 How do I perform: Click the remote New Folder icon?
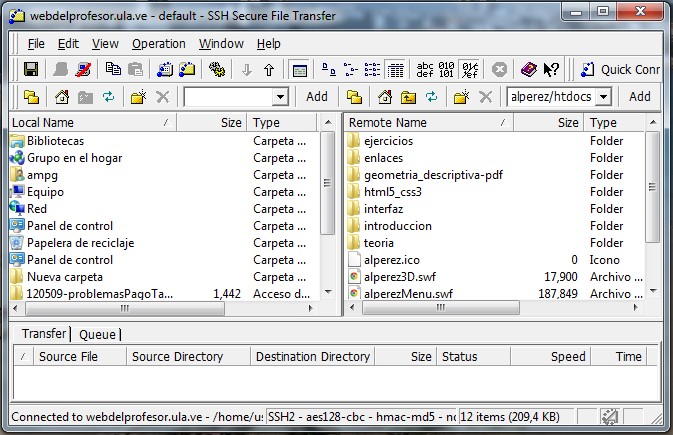[x=460, y=97]
